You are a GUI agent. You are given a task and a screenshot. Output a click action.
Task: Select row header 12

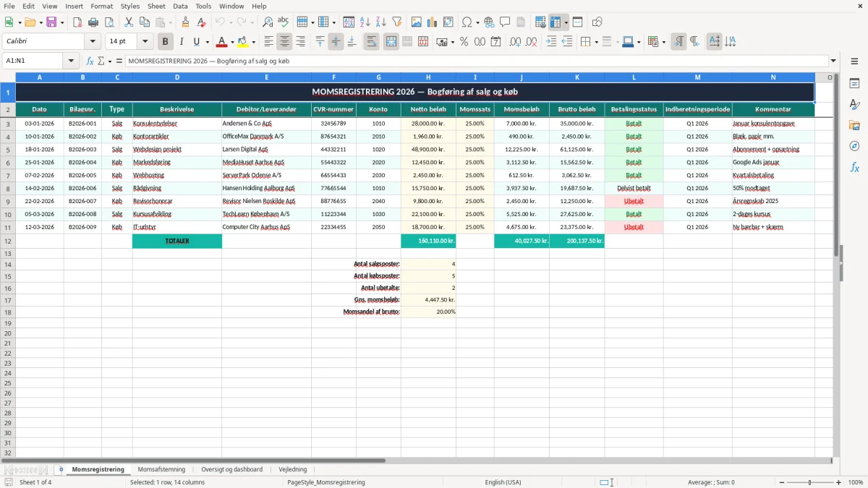pos(8,241)
